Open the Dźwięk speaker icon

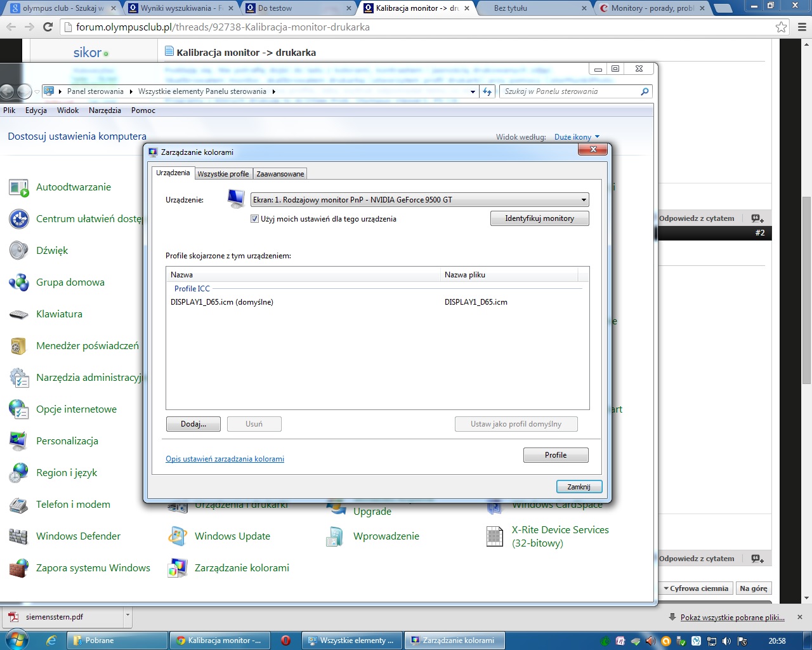click(x=19, y=251)
